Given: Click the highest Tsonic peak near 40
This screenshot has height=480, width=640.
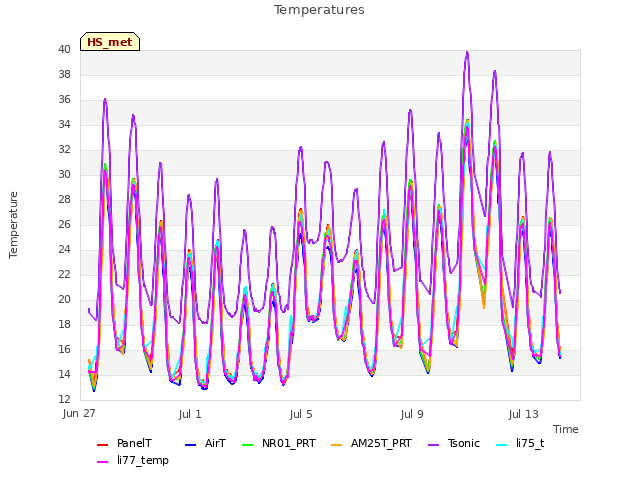Looking at the screenshot, I should pyautogui.click(x=467, y=52).
